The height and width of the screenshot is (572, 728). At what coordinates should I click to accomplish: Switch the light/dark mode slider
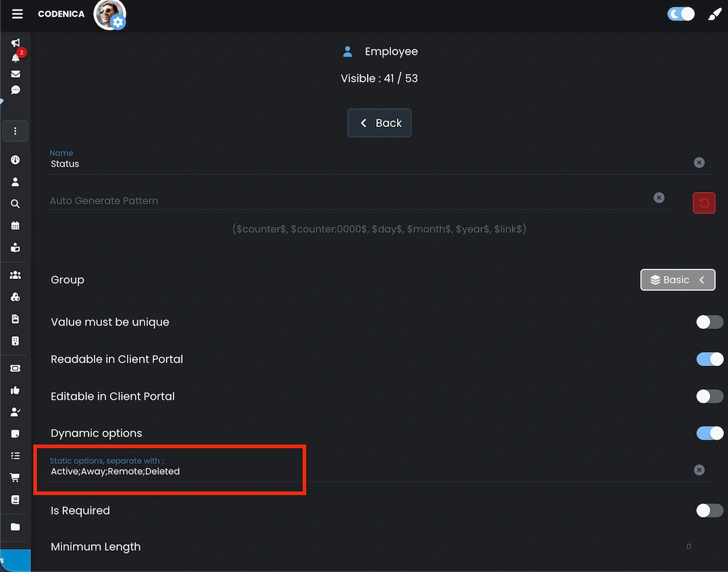click(681, 14)
